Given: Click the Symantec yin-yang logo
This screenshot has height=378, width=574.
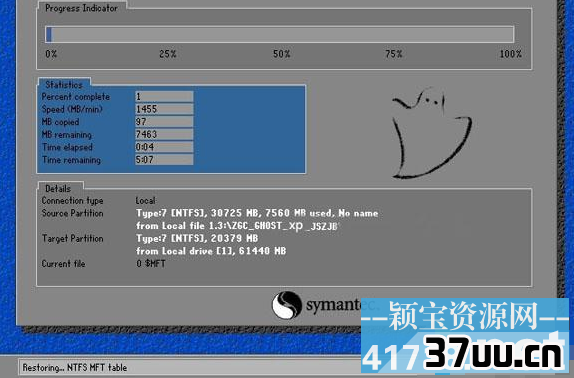Looking at the screenshot, I should click(x=286, y=305).
